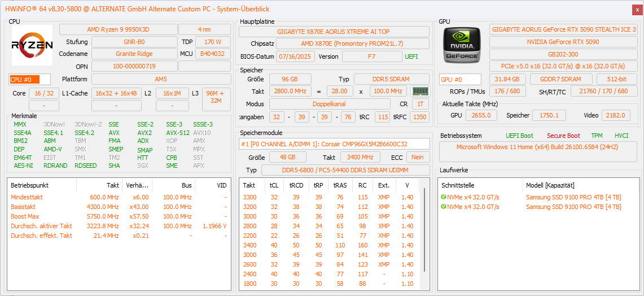This screenshot has height=296, width=644.
Task: Click the 48 GB module size field
Action: [287, 157]
